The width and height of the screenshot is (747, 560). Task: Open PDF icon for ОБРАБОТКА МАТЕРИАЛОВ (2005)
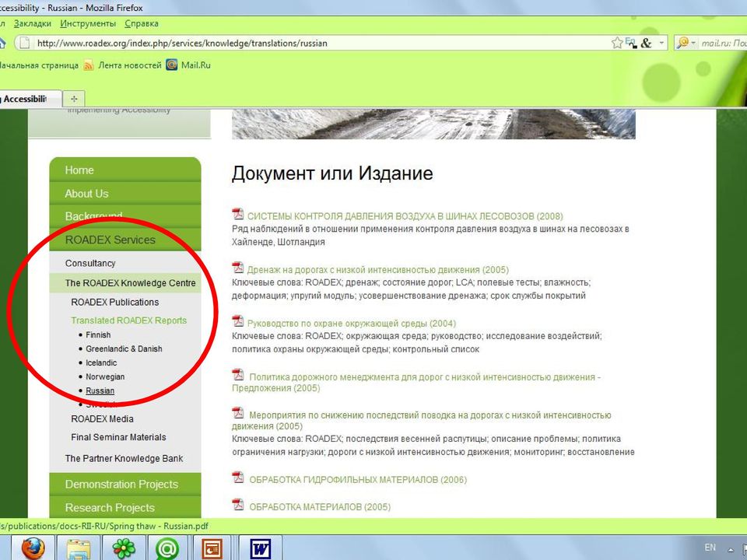tap(238, 504)
